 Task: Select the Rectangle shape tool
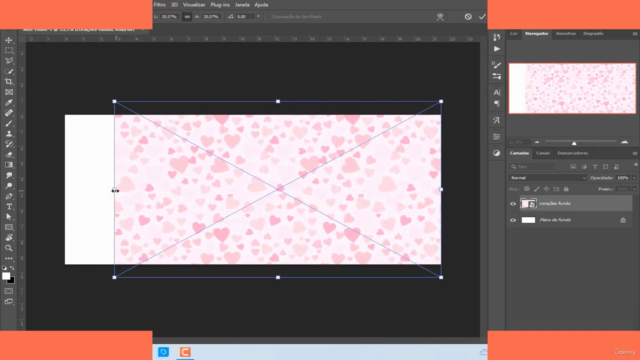pyautogui.click(x=9, y=227)
